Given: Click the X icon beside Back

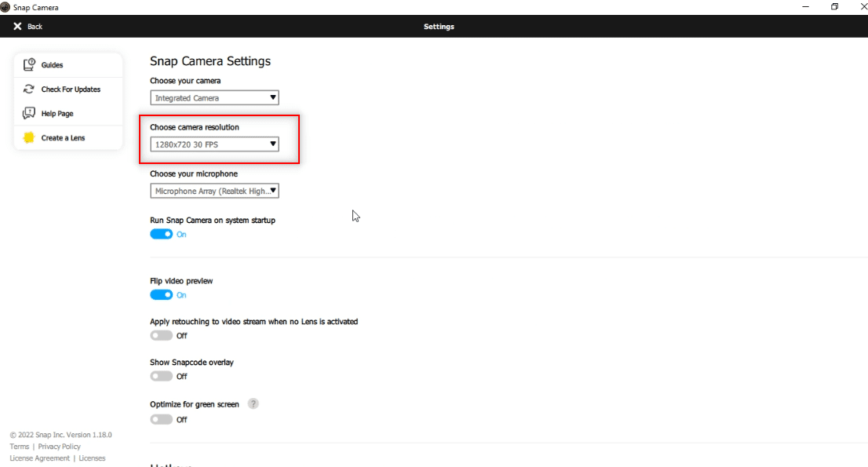Looking at the screenshot, I should (18, 26).
